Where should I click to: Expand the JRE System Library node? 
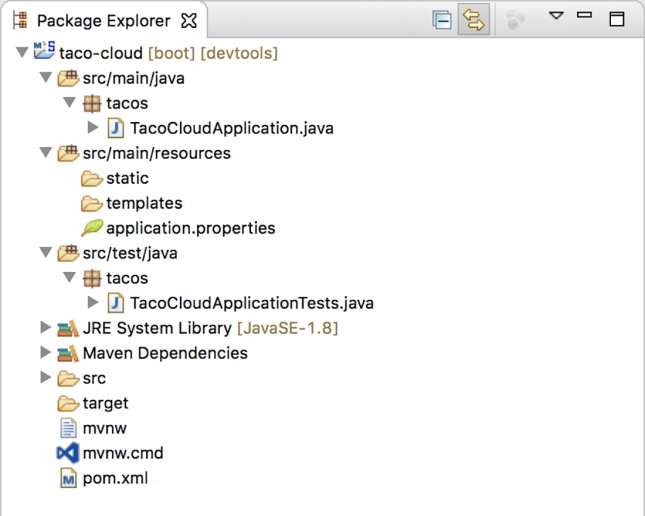pos(46,327)
